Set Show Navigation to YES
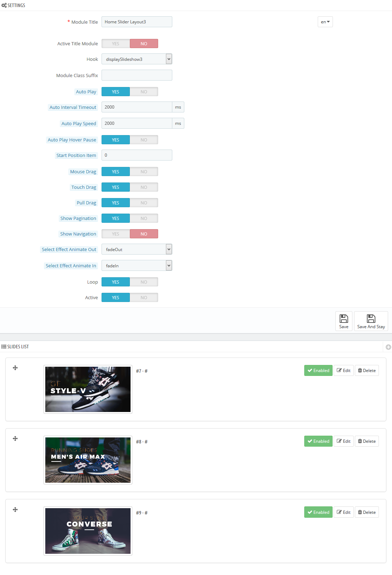The image size is (392, 575). [x=116, y=234]
